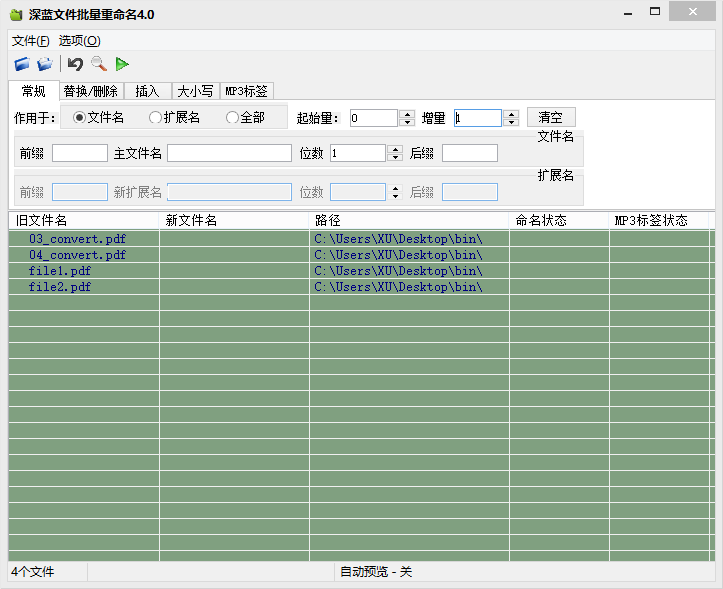Click the green run rename icon
This screenshot has width=723, height=589.
(122, 64)
